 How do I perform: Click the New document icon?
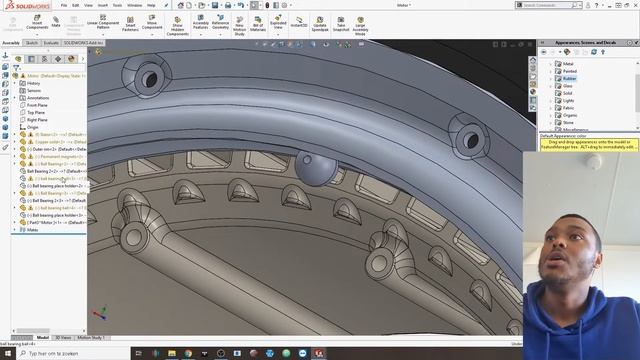[189, 5]
